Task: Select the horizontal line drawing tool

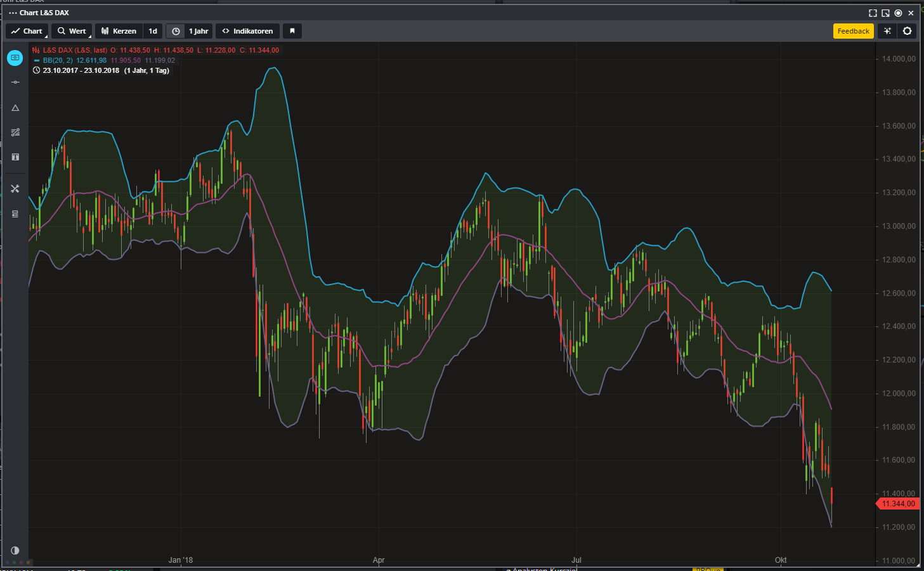Action: click(x=15, y=82)
